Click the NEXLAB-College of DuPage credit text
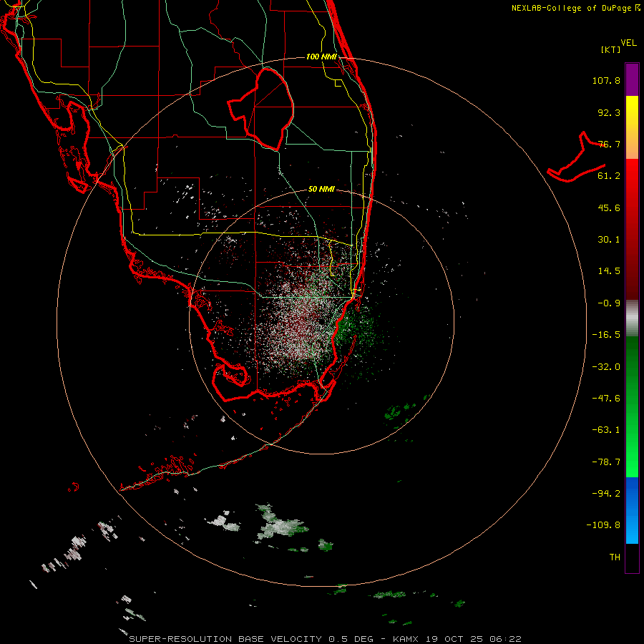The height and width of the screenshot is (644, 644). click(575, 8)
